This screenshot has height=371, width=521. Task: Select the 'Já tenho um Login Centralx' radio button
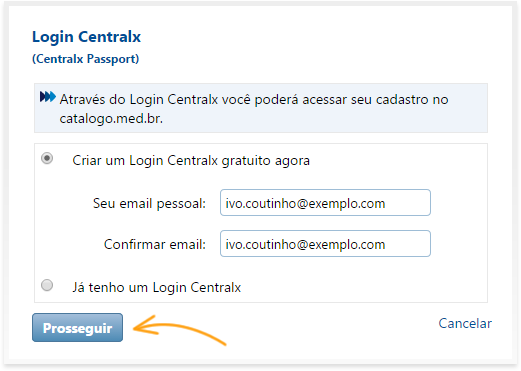(x=47, y=285)
